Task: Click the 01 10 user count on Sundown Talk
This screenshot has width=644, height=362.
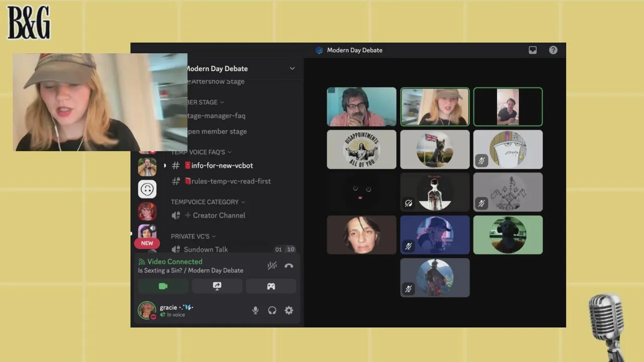Action: click(285, 249)
